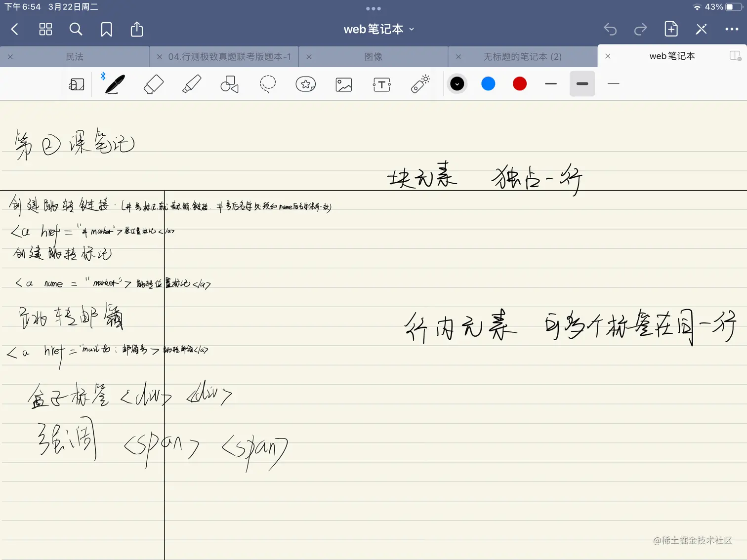Screen dimensions: 747x560
Task: Choose the black pen color
Action: tap(457, 84)
